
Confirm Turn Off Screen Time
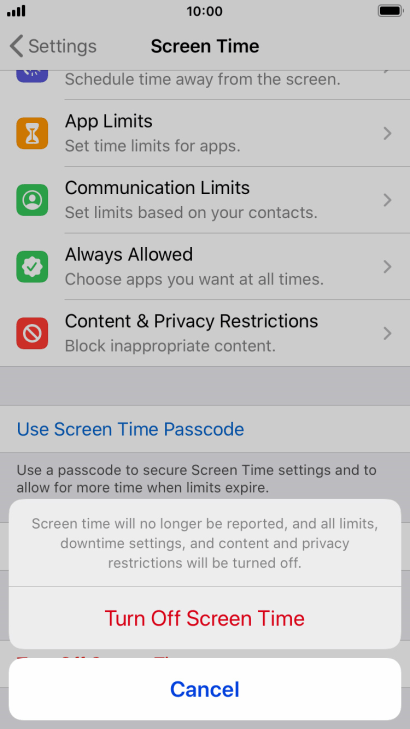pos(205,618)
